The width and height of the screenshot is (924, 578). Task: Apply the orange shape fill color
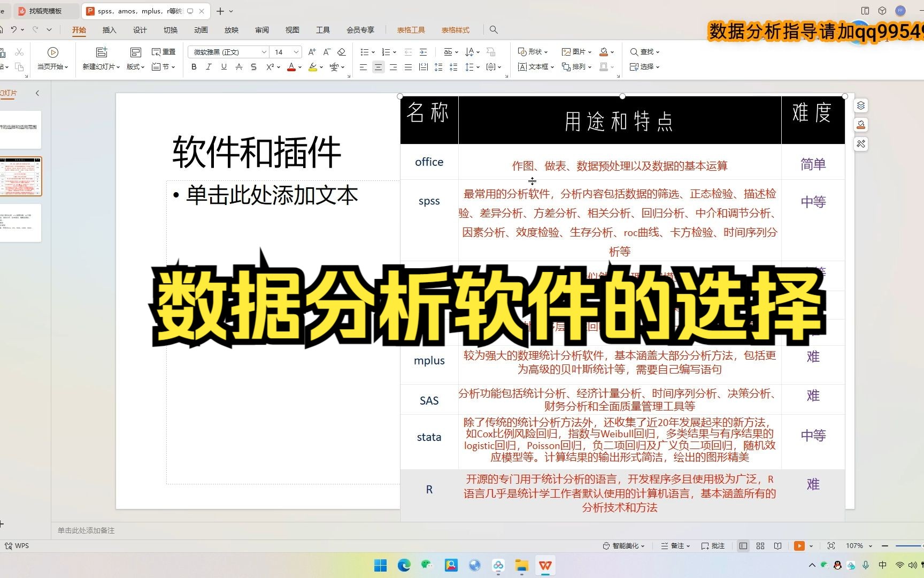604,52
